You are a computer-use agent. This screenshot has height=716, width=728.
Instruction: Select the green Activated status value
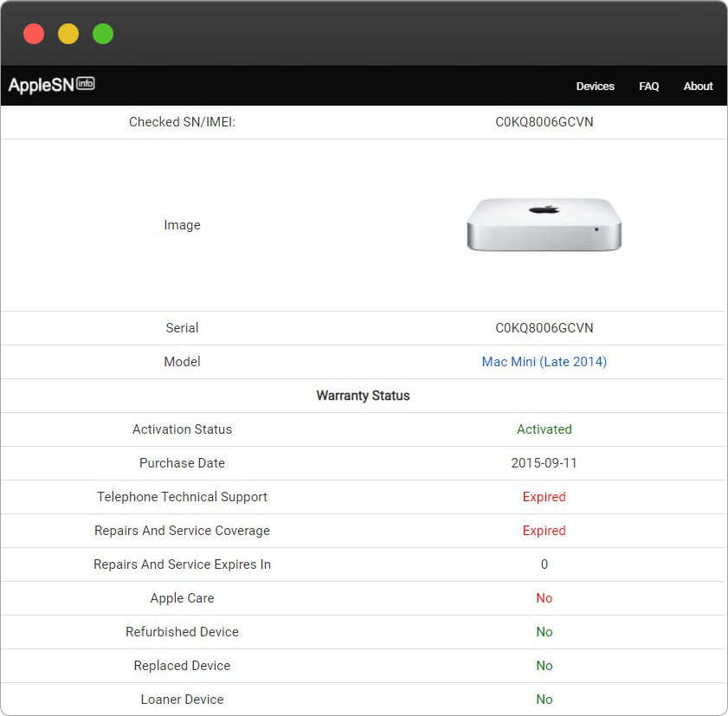click(544, 429)
